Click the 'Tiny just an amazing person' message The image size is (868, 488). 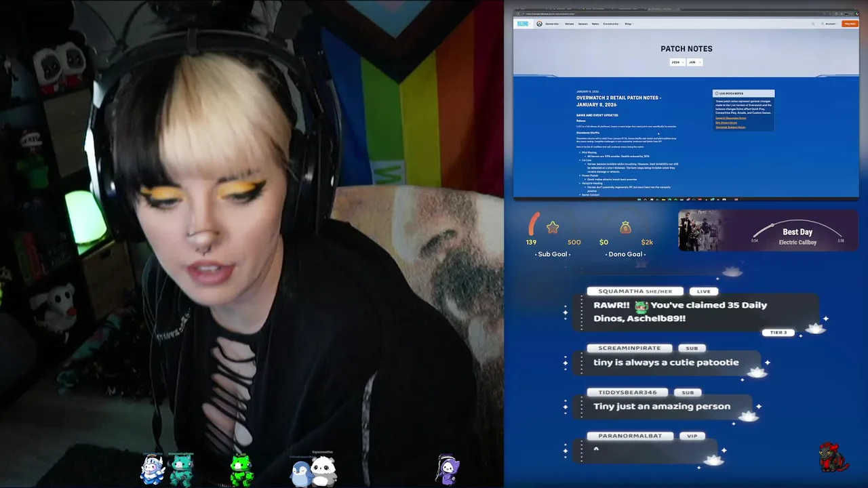[x=662, y=406]
